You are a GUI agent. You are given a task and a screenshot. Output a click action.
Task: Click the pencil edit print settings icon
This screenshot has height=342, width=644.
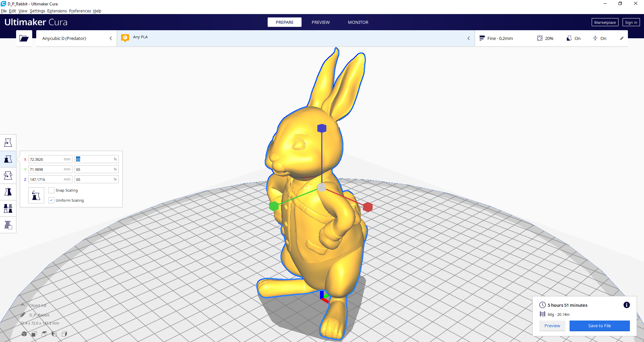tap(622, 38)
